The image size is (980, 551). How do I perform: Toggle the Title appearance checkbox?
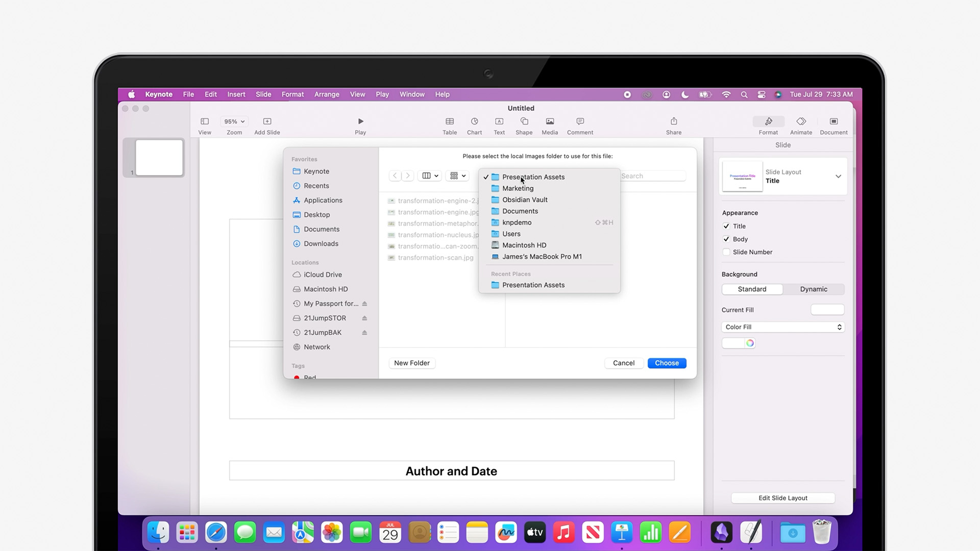[x=726, y=226]
